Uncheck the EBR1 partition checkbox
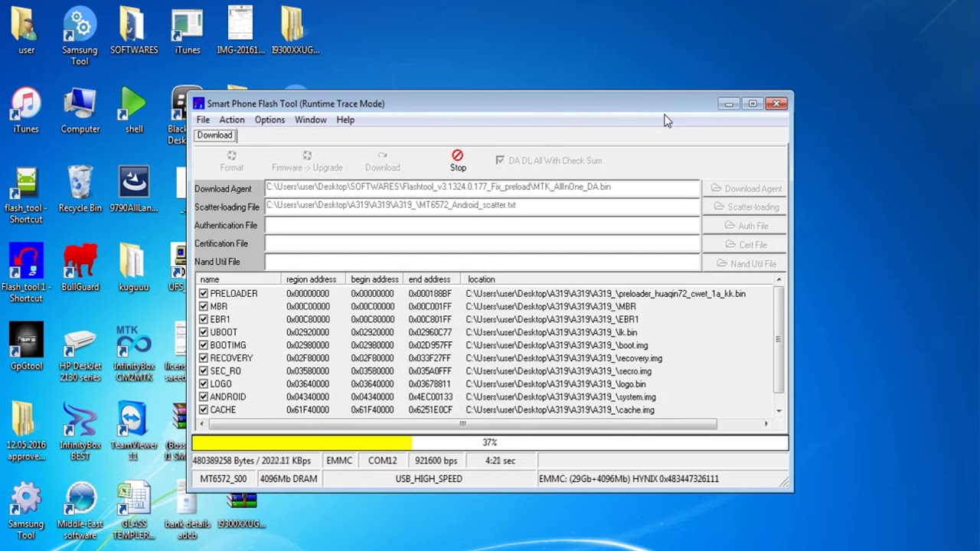The height and width of the screenshot is (551, 980). point(203,319)
